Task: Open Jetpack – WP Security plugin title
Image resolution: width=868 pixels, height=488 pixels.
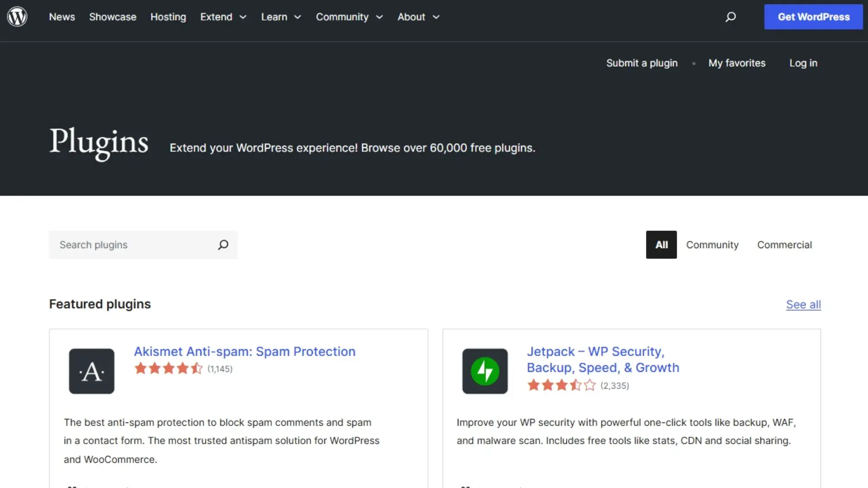Action: [x=603, y=360]
